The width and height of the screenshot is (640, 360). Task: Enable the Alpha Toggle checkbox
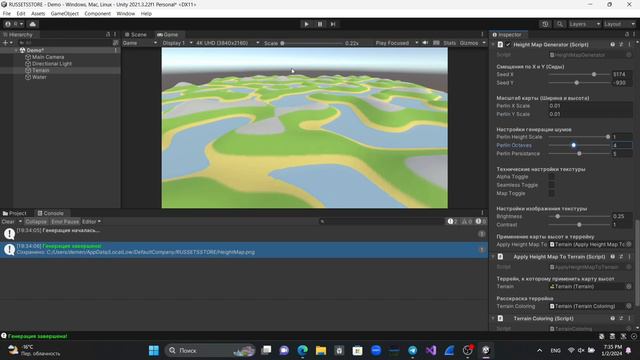coord(551,177)
